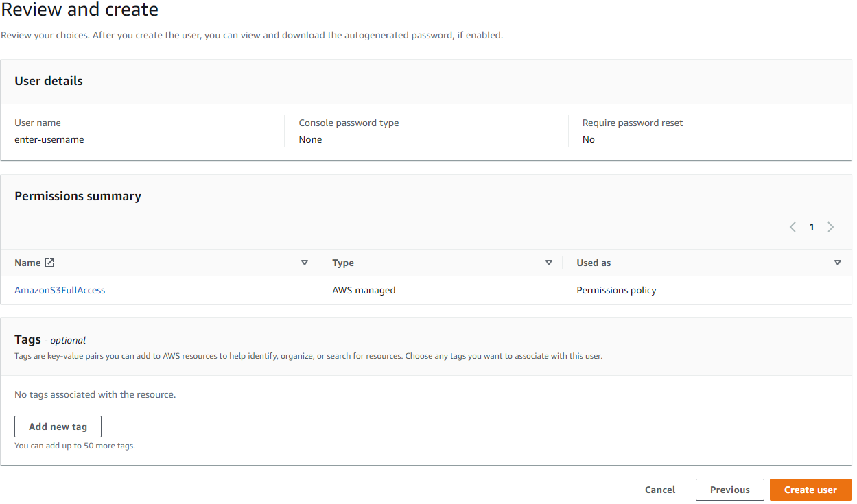
Task: Open the AmazonS3FullAccess policy link
Action: tap(60, 290)
